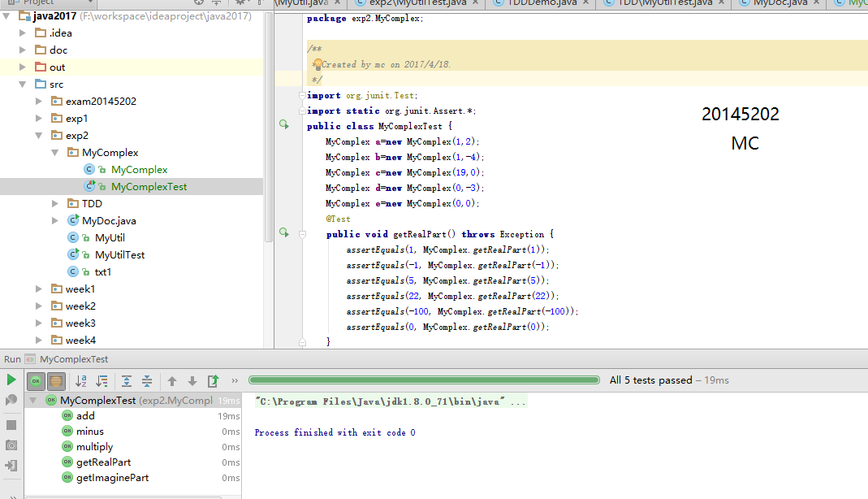
Task: Show more run toolbar actions chevron
Action: pos(235,380)
